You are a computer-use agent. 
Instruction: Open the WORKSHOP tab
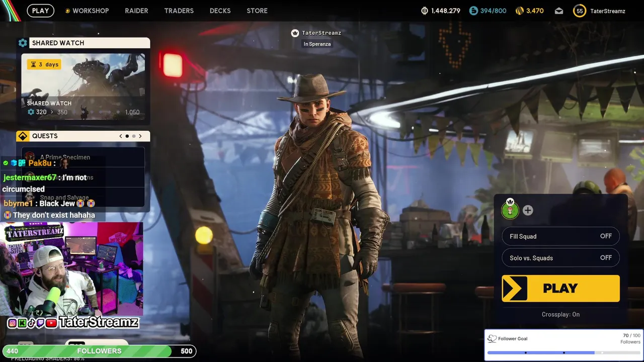tap(91, 11)
